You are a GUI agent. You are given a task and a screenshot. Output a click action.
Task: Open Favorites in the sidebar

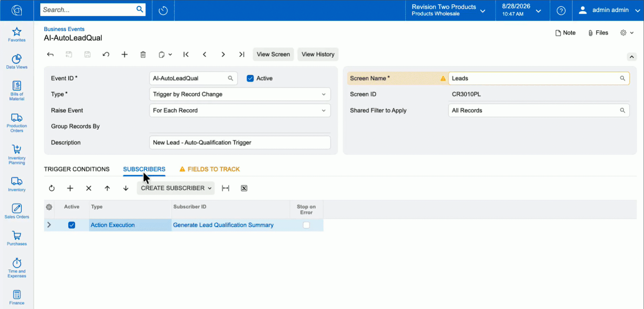[x=16, y=35]
